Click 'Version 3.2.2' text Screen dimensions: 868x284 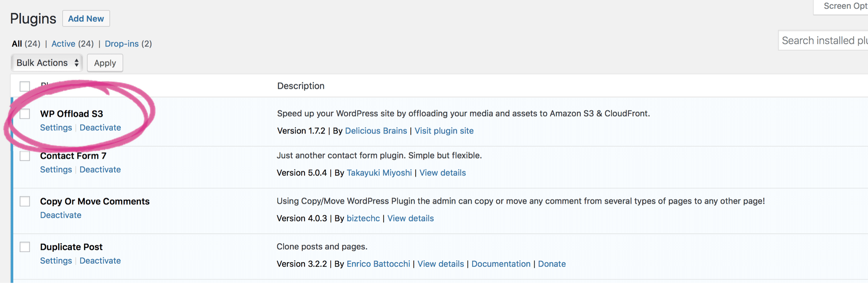[302, 264]
